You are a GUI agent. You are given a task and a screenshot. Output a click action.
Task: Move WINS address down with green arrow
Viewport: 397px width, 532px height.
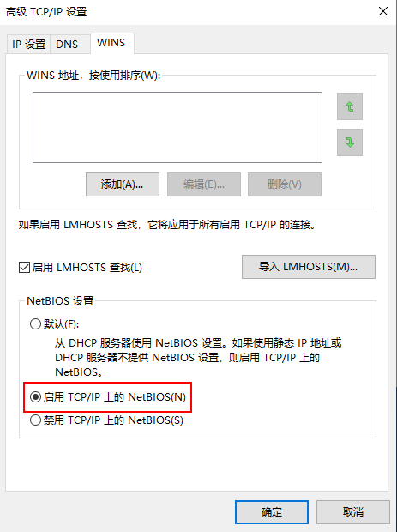350,142
